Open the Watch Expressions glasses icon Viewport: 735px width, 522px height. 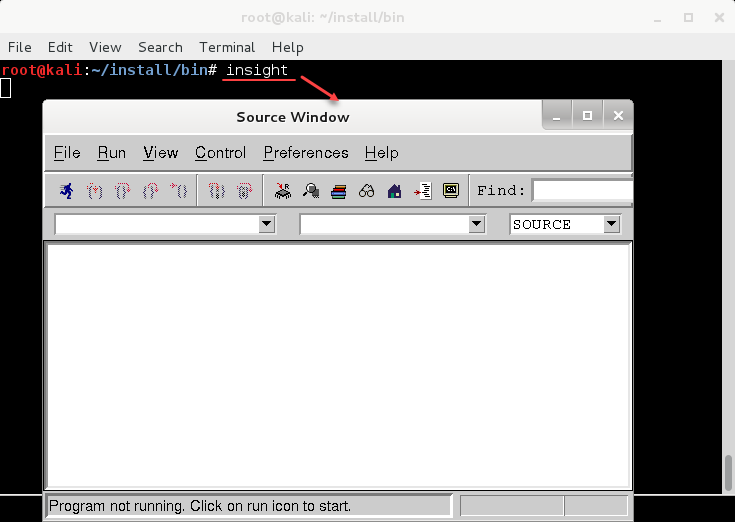(367, 191)
